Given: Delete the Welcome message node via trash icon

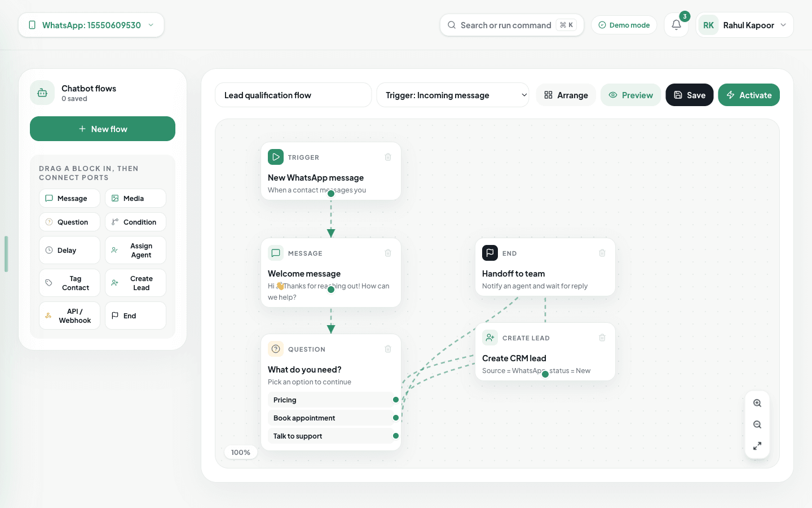Looking at the screenshot, I should point(388,253).
